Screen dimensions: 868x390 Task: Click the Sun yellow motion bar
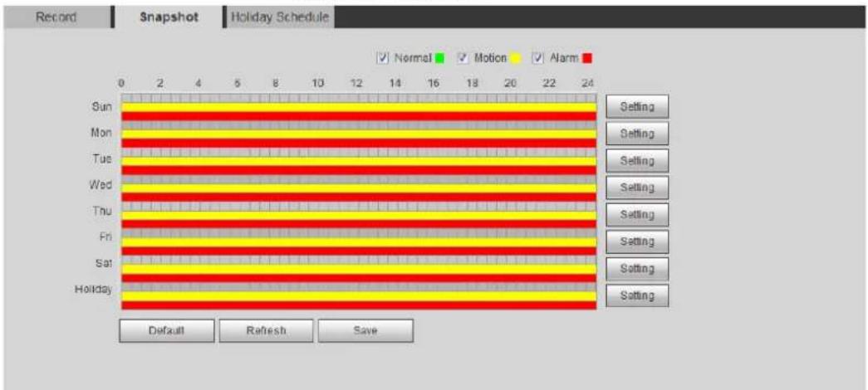point(359,107)
